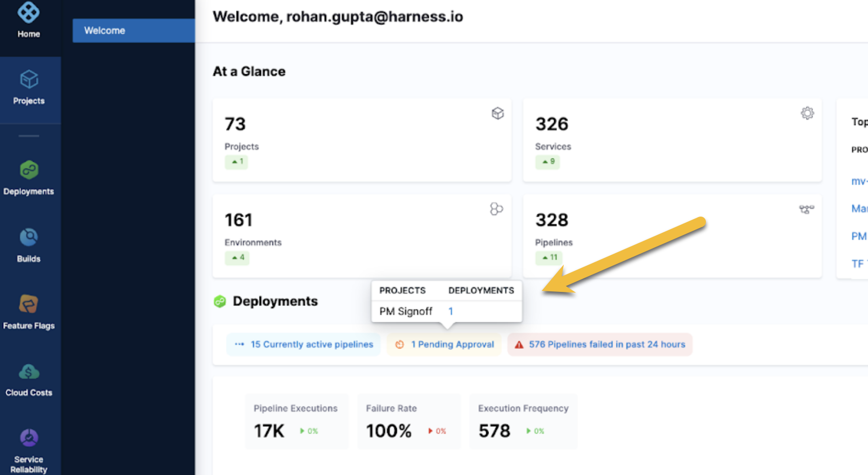This screenshot has width=868, height=475.
Task: View 576 Pipelines failed in past 24 hours
Action: [x=600, y=344]
